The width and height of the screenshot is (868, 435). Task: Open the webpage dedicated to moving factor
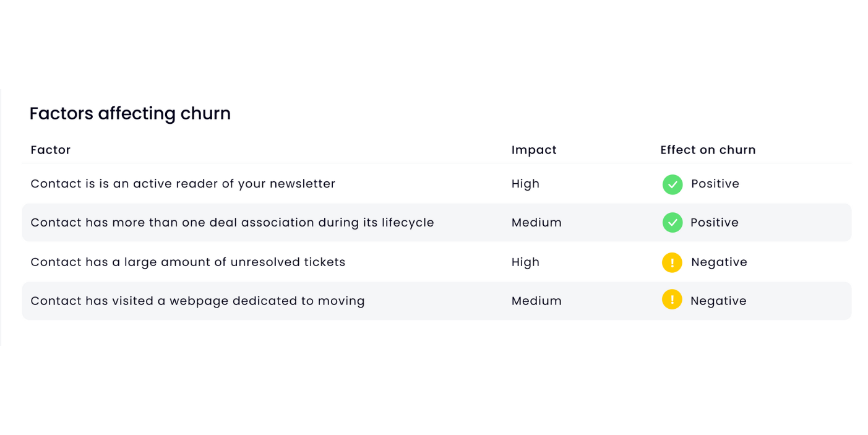click(x=437, y=301)
